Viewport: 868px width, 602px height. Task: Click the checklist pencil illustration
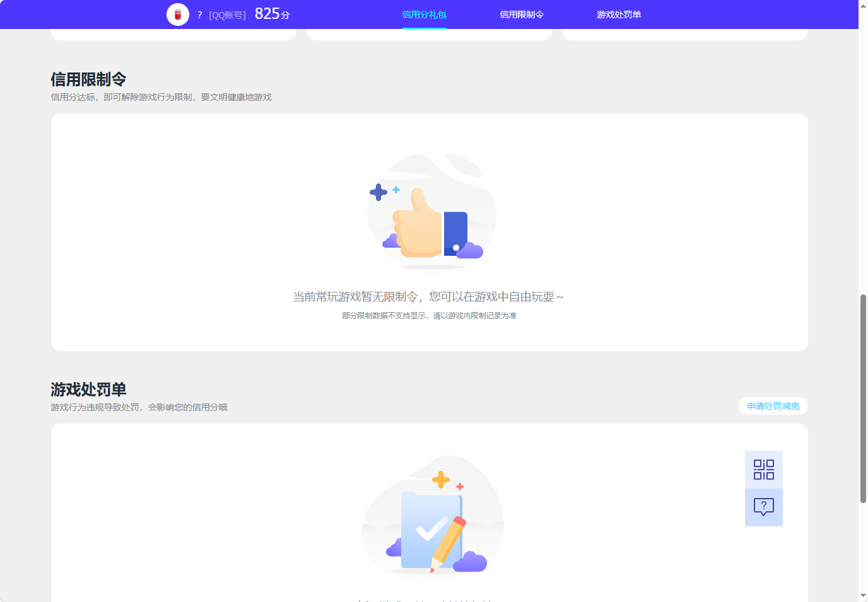[433, 516]
